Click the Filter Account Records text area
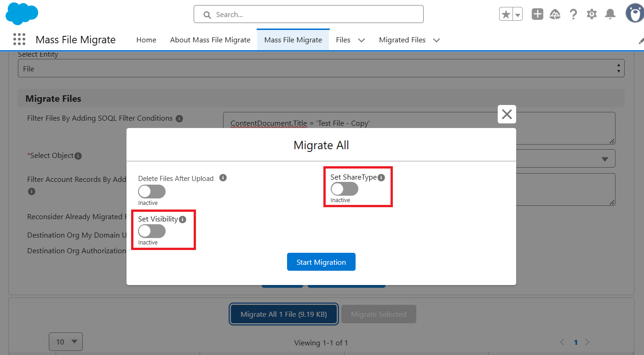The height and width of the screenshot is (355, 644). 565,189
